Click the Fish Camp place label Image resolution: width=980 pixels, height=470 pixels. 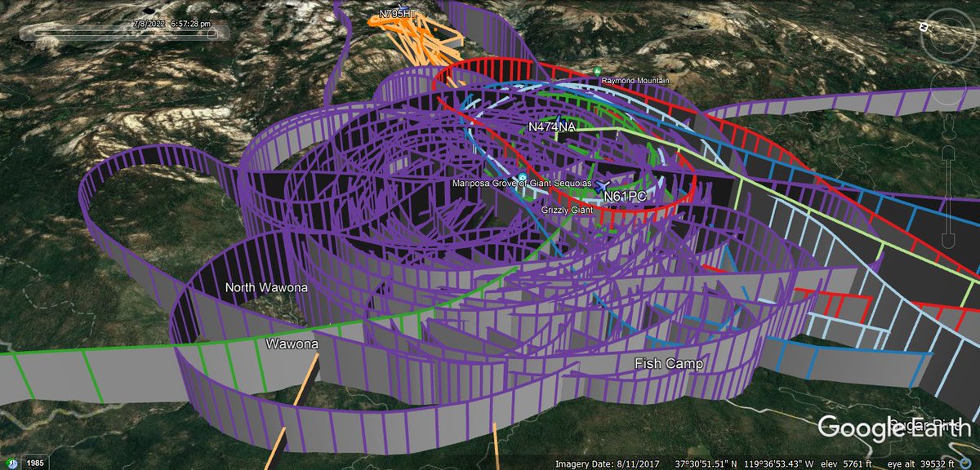click(x=670, y=362)
